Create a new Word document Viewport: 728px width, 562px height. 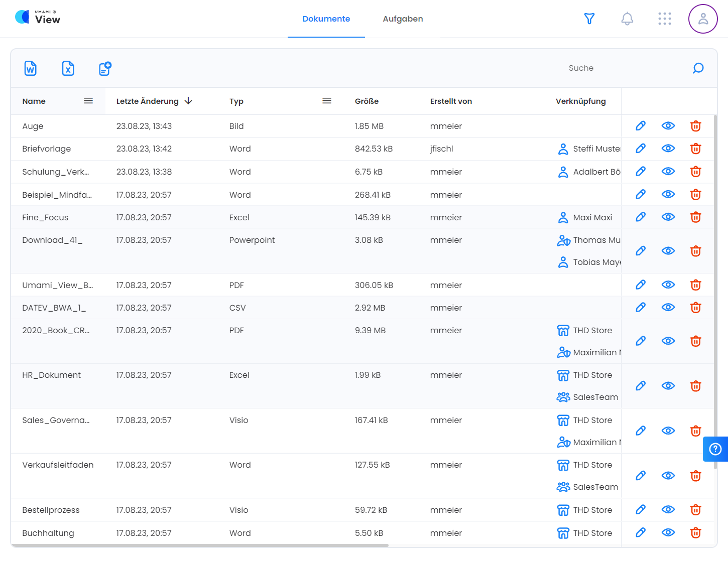31,68
